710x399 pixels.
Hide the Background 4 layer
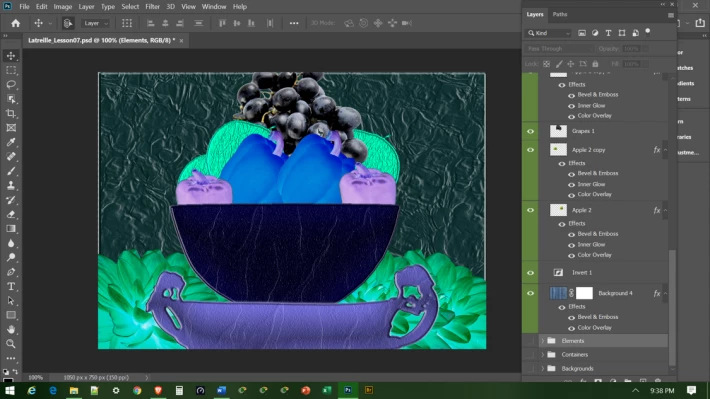(x=530, y=293)
